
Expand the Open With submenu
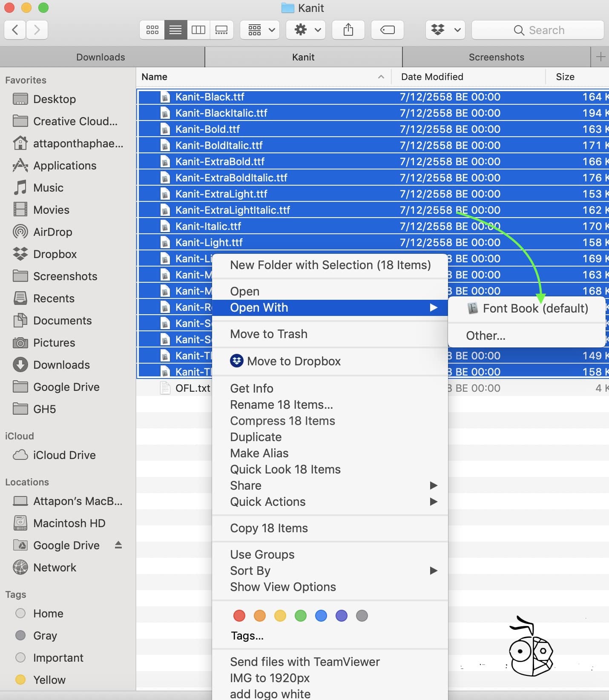(x=330, y=307)
